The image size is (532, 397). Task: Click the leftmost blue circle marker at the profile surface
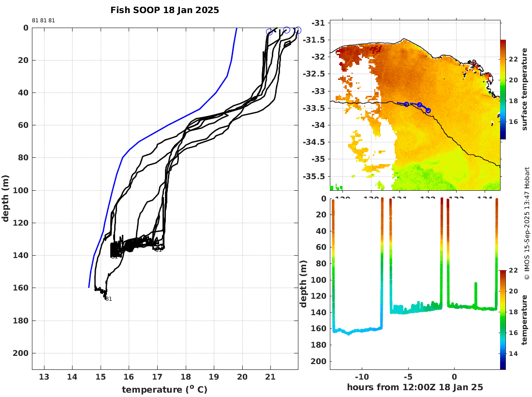[269, 31]
